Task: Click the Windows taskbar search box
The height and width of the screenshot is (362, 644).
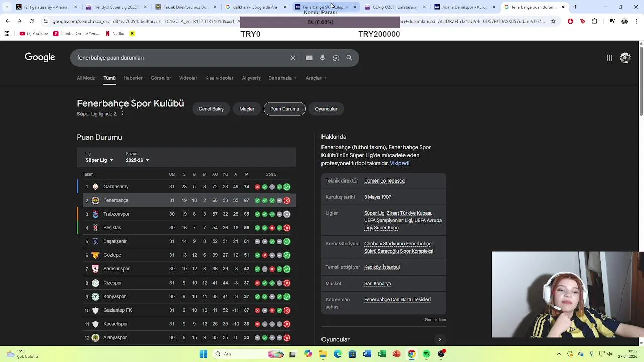Action: tap(249, 354)
